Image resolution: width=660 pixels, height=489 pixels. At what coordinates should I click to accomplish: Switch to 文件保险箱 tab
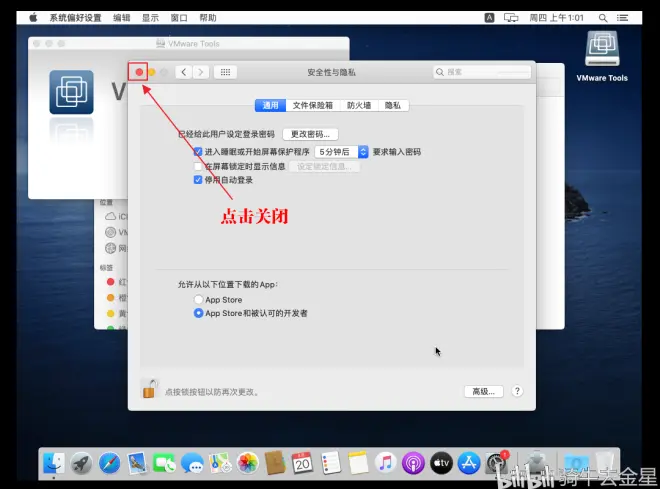313,105
